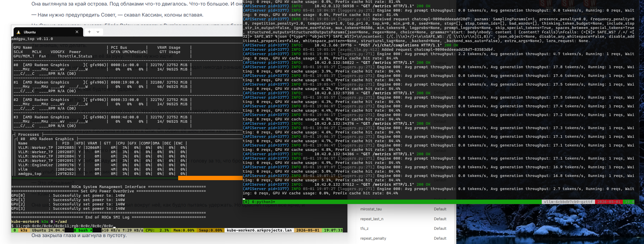This screenshot has width=644, height=244.
Task: Click the Swap:0.00% status indicator
Action: (210, 230)
